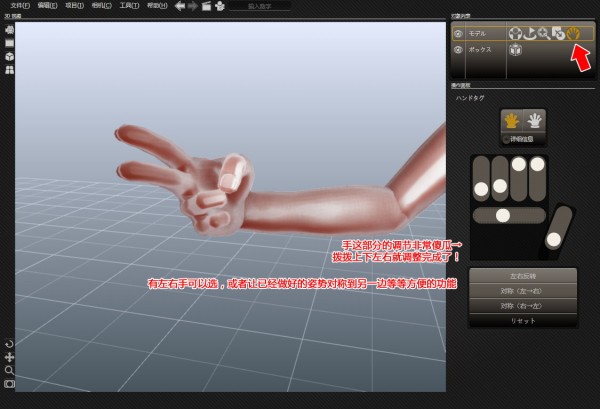The height and width of the screenshot is (409, 600).
Task: Select the hand pose tool icon in モデル row
Action: (x=573, y=33)
